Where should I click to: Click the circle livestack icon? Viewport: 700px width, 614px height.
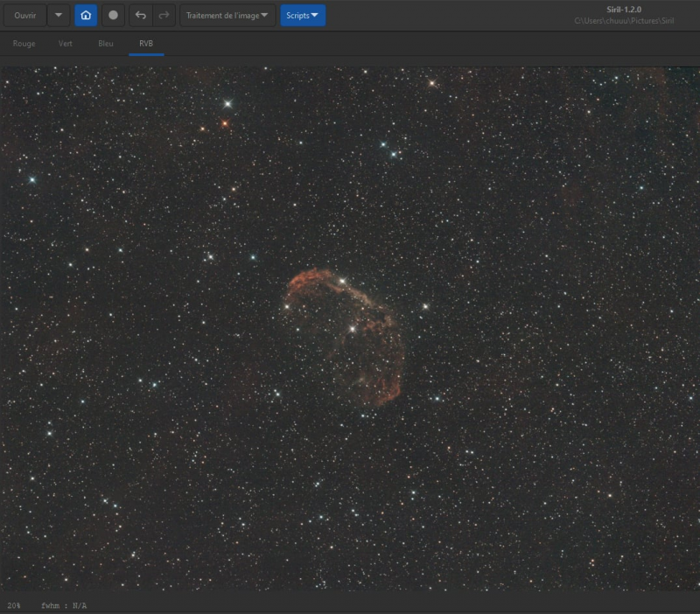114,16
